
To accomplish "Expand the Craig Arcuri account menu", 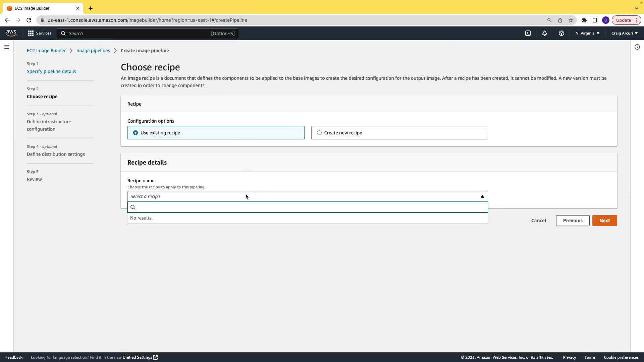I will point(624,33).
